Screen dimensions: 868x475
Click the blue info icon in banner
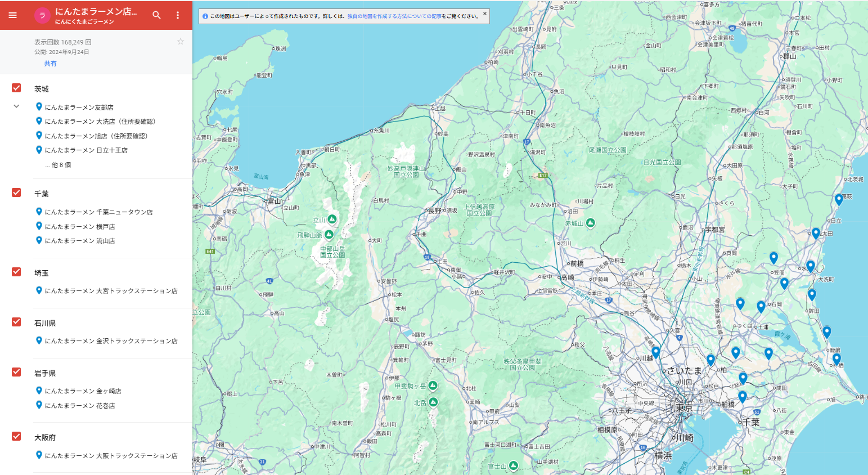click(205, 16)
